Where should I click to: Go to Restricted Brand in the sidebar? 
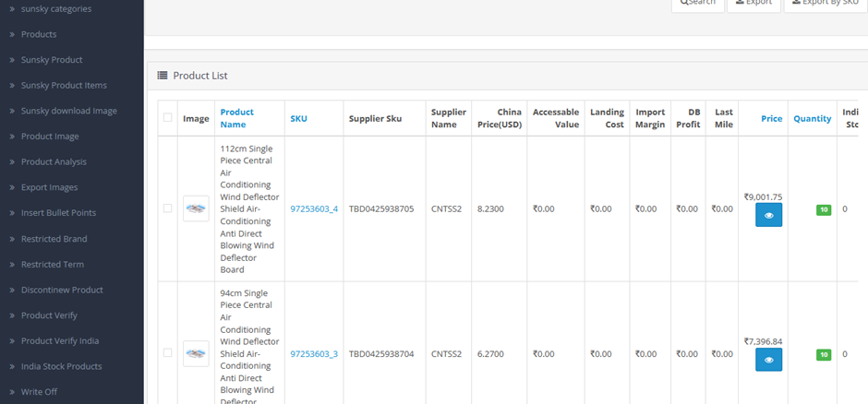pos(54,239)
